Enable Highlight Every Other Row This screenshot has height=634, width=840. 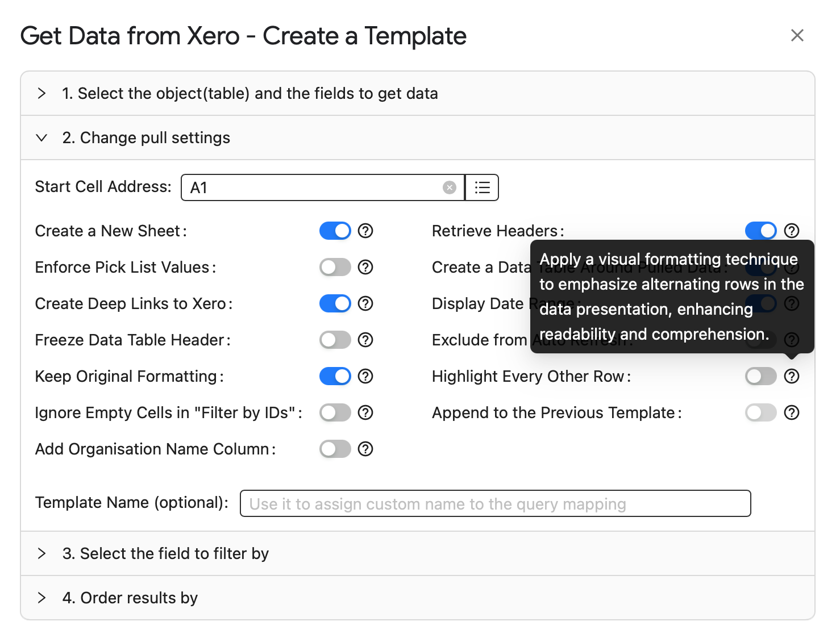(x=761, y=376)
